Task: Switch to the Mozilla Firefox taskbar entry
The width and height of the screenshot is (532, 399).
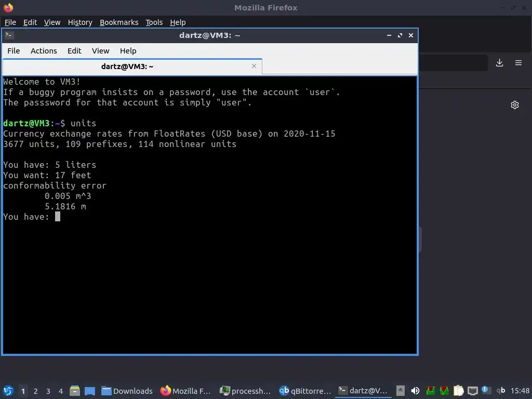Action: 185,391
